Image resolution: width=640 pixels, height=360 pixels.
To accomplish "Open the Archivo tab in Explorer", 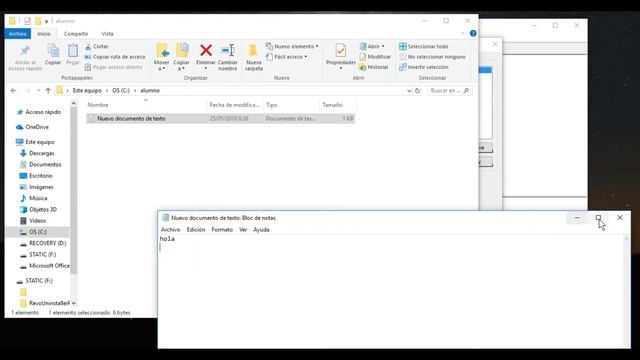I will tap(18, 34).
